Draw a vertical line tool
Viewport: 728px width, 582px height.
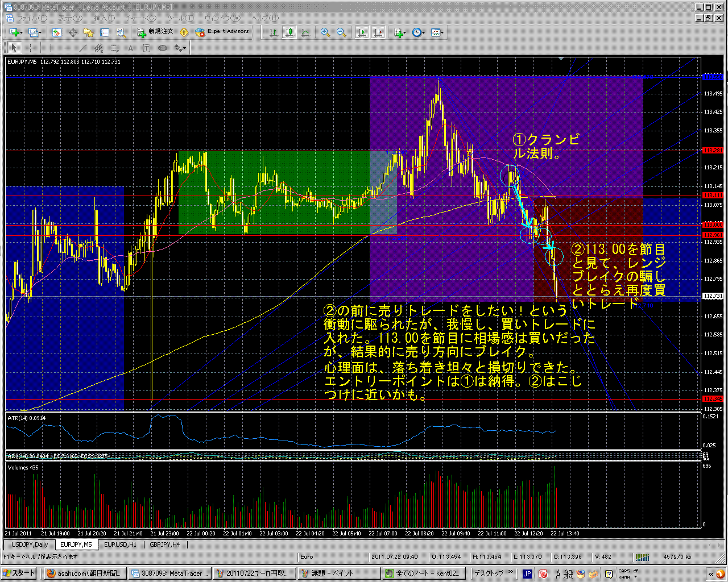pyautogui.click(x=51, y=48)
